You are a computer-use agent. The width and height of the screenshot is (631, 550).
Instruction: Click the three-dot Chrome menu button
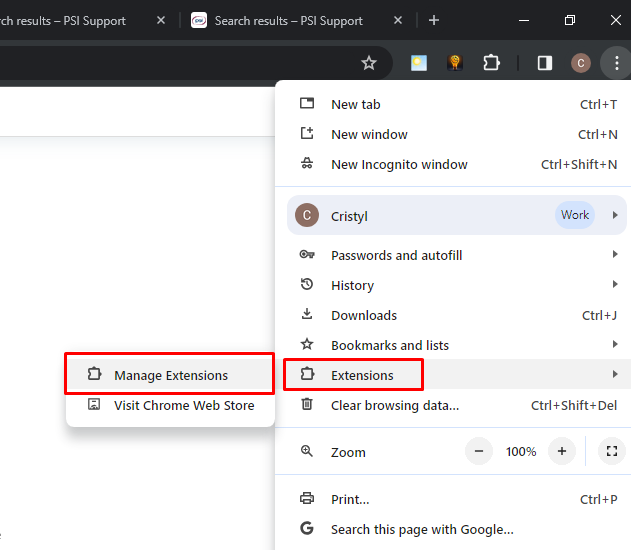click(616, 63)
